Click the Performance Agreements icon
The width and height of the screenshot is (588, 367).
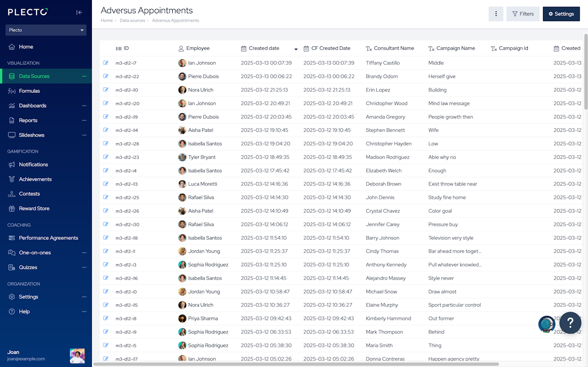tap(11, 238)
